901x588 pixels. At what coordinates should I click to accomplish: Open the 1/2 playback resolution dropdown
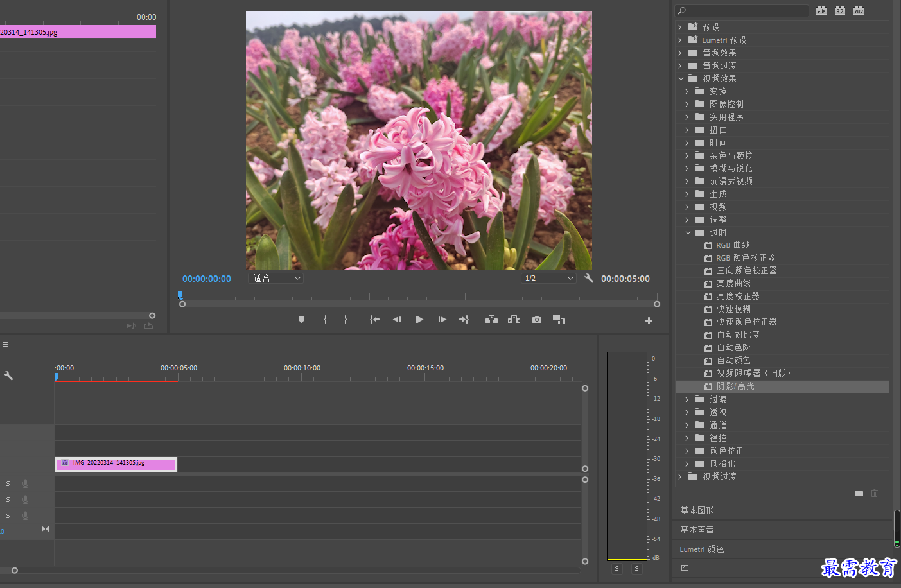point(548,278)
